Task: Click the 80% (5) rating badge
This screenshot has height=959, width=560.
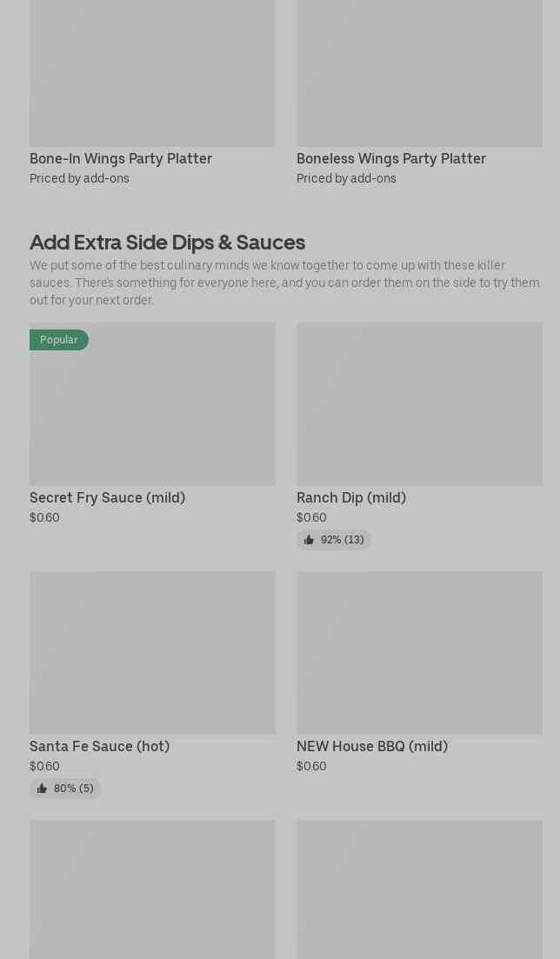Action: tap(73, 789)
